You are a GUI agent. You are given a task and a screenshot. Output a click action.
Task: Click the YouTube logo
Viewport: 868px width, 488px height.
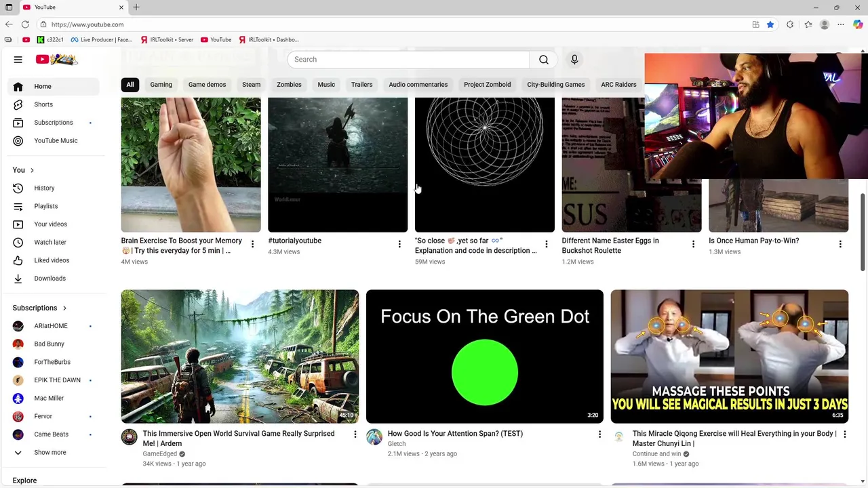57,60
